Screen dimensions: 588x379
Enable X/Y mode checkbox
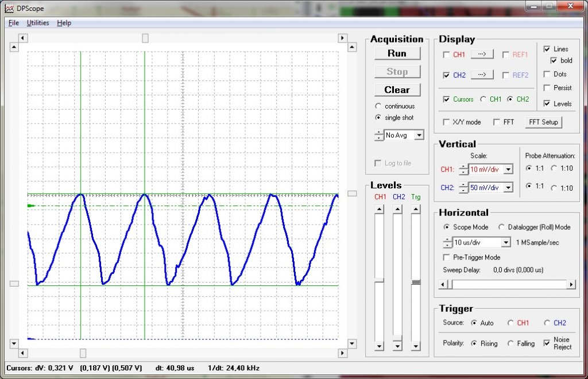[x=446, y=122]
